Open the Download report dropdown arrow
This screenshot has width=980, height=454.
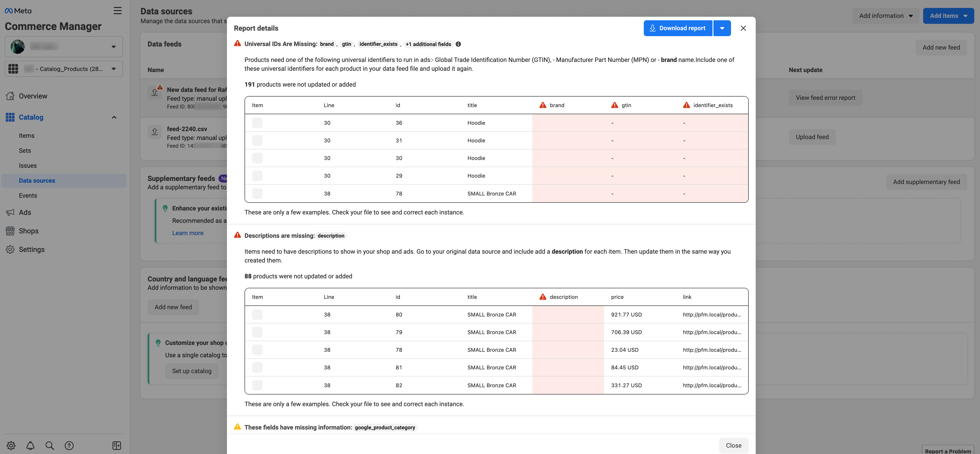722,28
